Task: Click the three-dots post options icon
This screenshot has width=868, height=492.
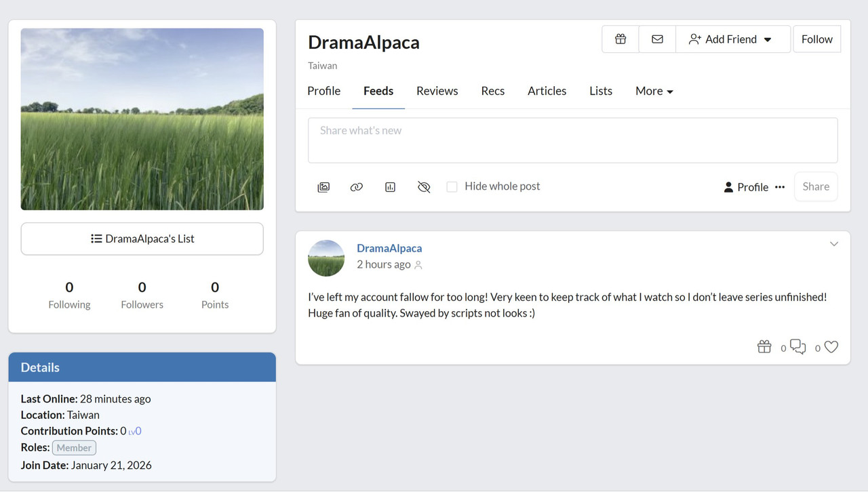Action: coord(780,187)
